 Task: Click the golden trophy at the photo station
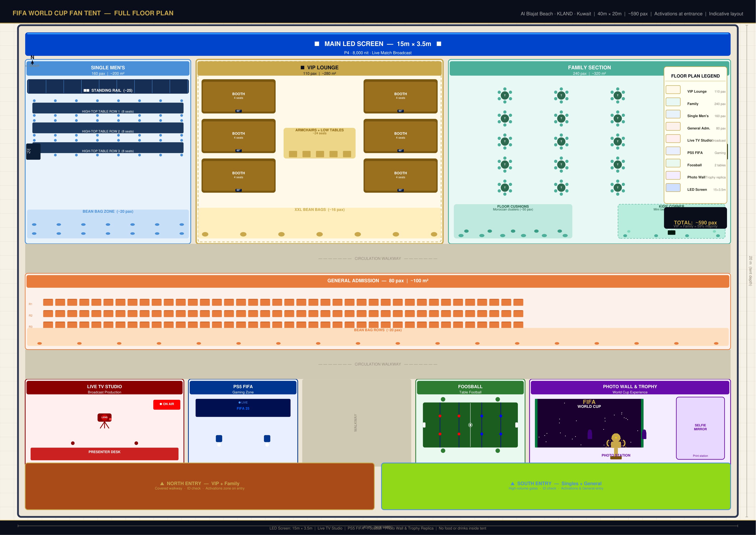pos(616,446)
